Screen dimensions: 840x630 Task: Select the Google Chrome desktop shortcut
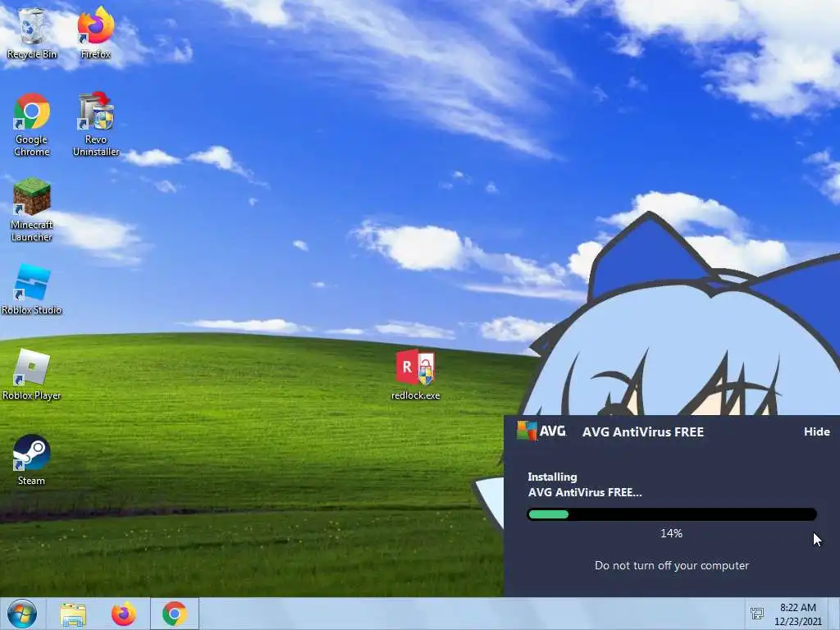[32, 125]
